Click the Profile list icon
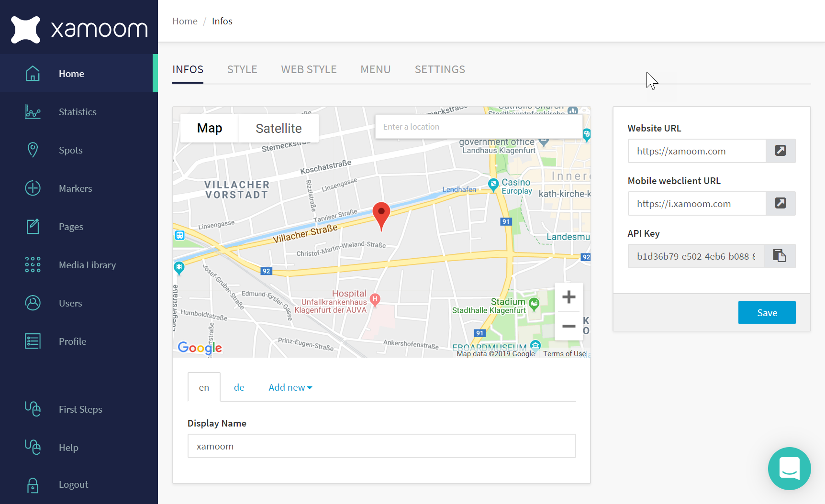Screen dimensions: 825x504 [33, 341]
